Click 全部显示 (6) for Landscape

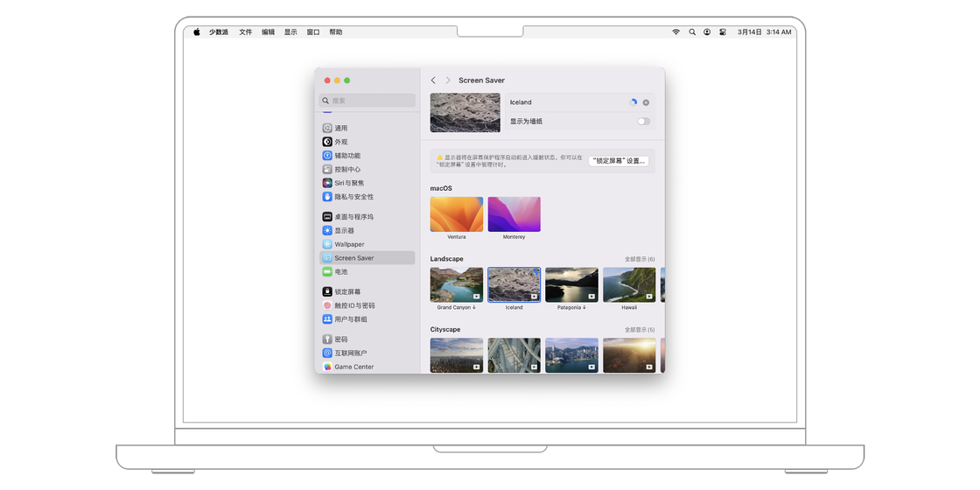[640, 259]
